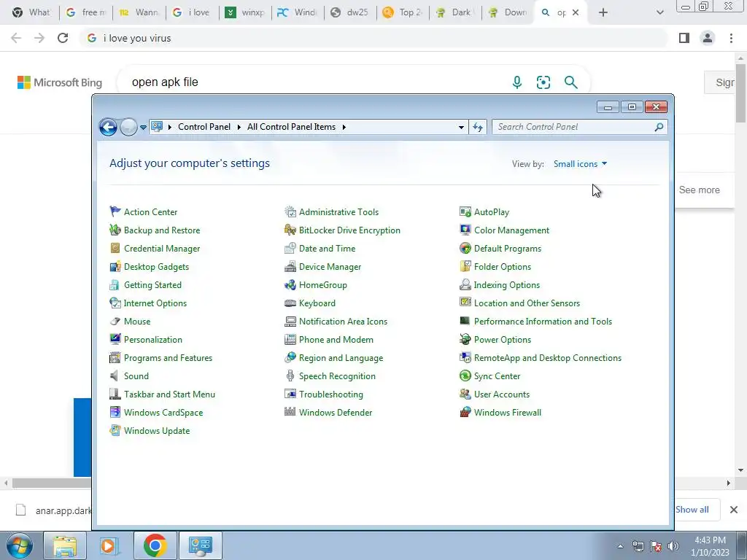Open Chrome's three-dot menu
This screenshot has height=560, width=747.
tap(731, 38)
